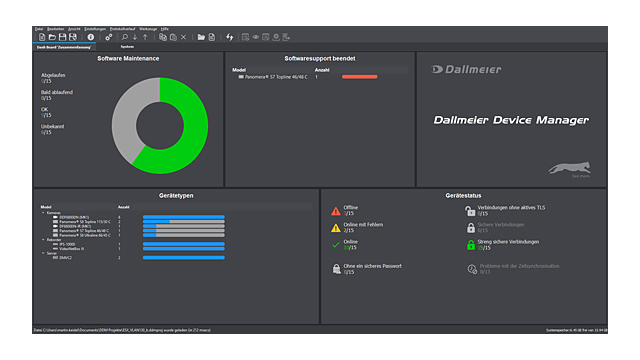Click the Dallmeier logo at top right

pos(466,69)
